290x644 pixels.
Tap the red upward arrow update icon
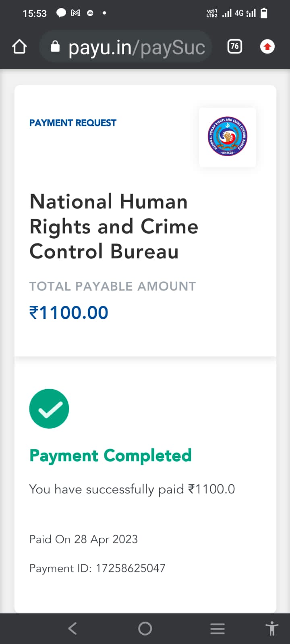(x=267, y=47)
